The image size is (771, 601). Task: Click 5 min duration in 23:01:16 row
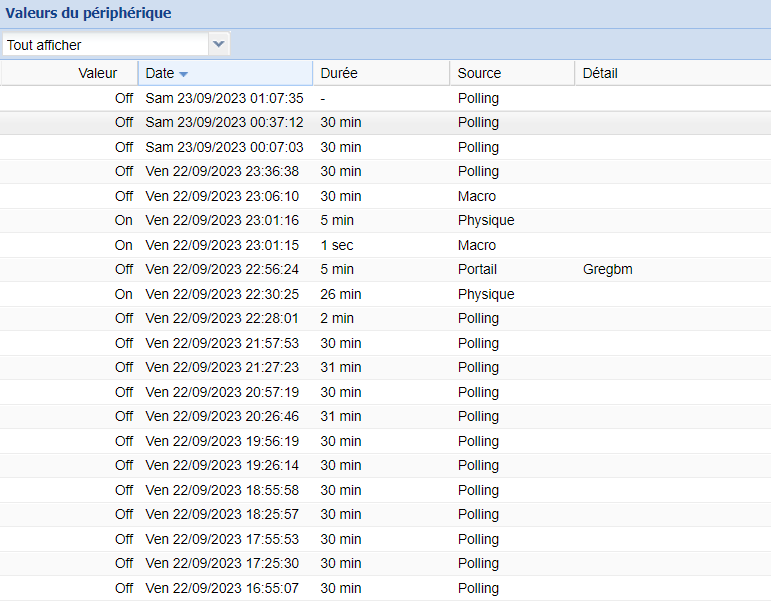coord(337,220)
